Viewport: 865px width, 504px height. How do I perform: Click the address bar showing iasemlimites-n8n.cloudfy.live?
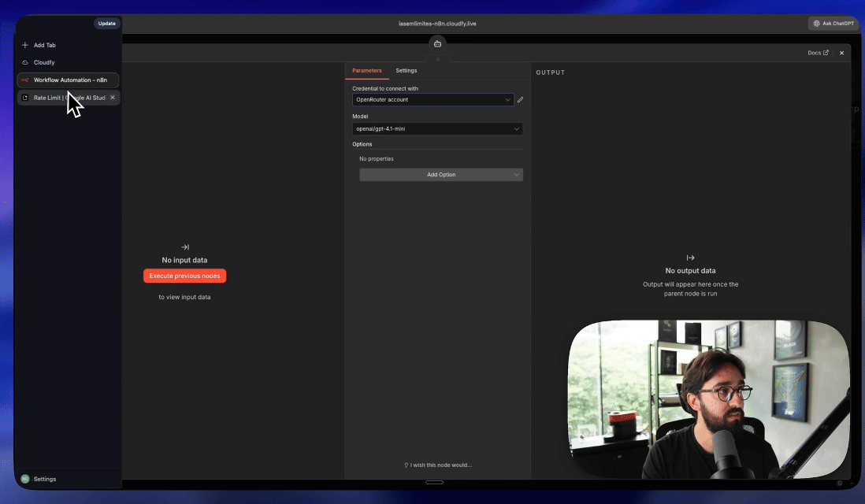point(437,24)
